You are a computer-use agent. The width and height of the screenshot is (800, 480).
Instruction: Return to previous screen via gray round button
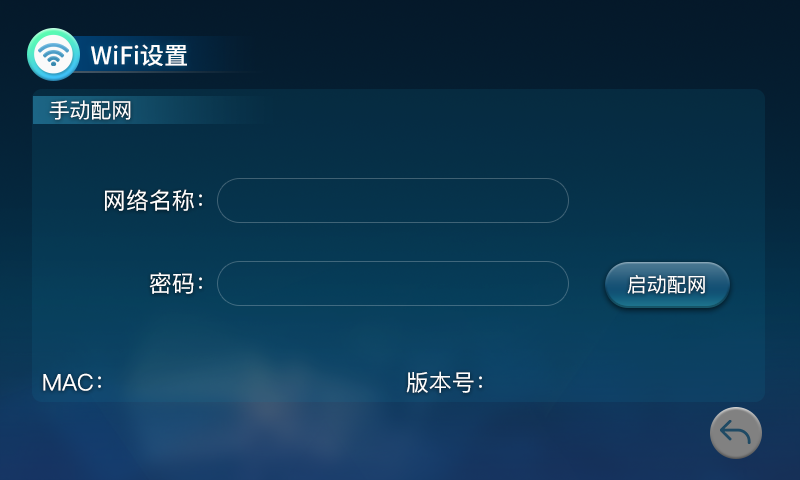(x=735, y=433)
